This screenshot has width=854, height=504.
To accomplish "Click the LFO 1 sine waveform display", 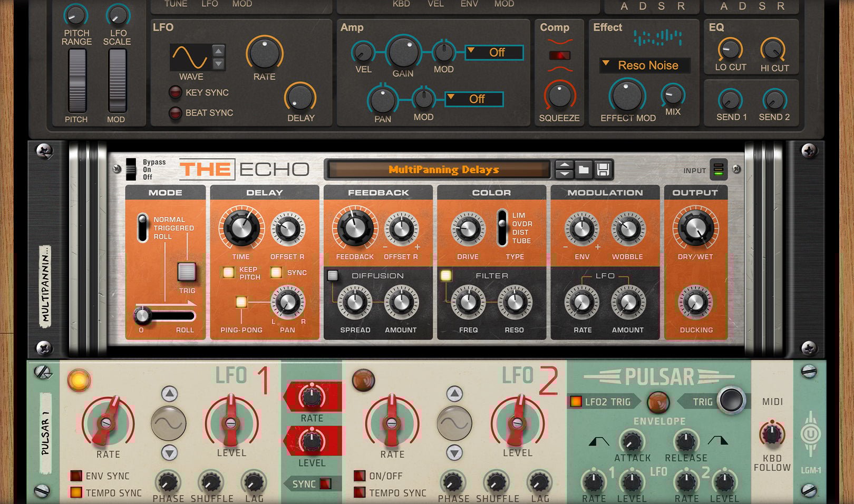I will pyautogui.click(x=169, y=423).
